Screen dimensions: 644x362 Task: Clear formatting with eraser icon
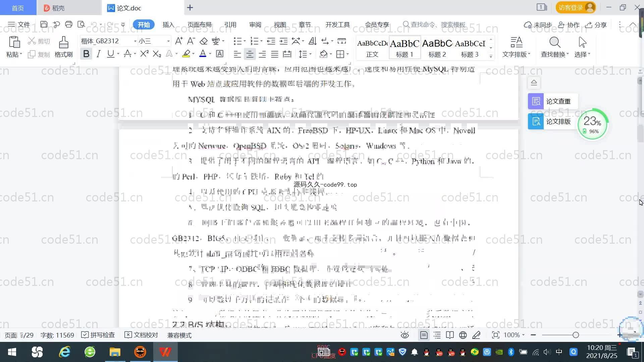pos(204,41)
